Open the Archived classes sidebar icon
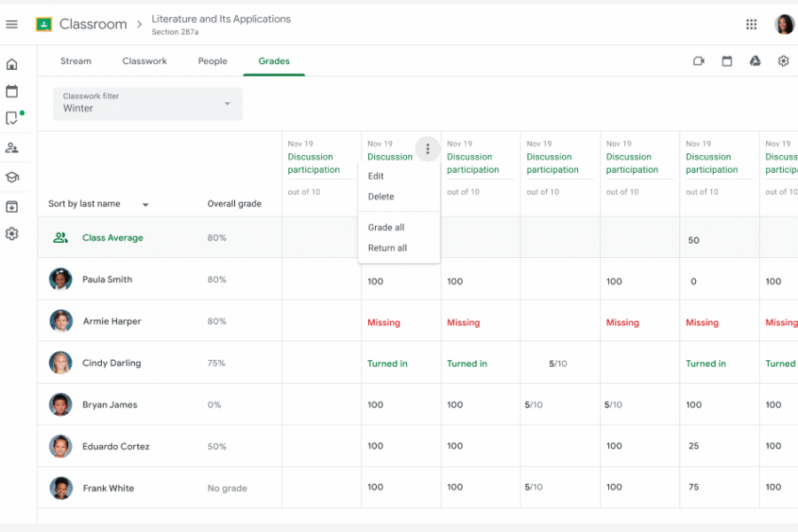Image resolution: width=798 pixels, height=532 pixels. click(12, 207)
